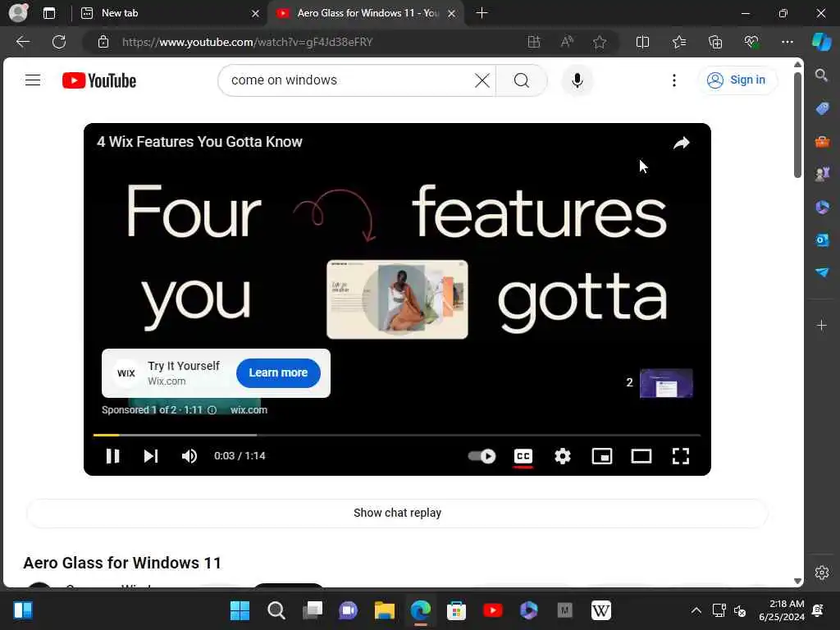Image resolution: width=840 pixels, height=630 pixels.
Task: Toggle closed captions CC
Action: click(523, 456)
